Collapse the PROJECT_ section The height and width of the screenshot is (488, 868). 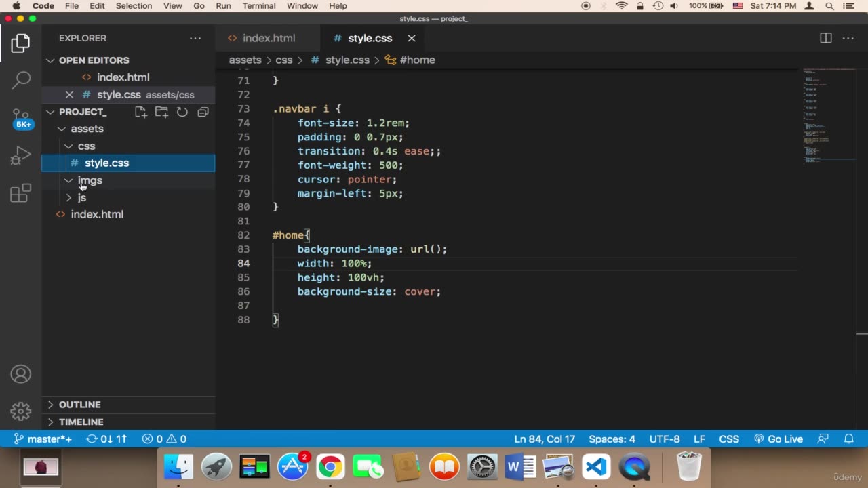tap(83, 112)
